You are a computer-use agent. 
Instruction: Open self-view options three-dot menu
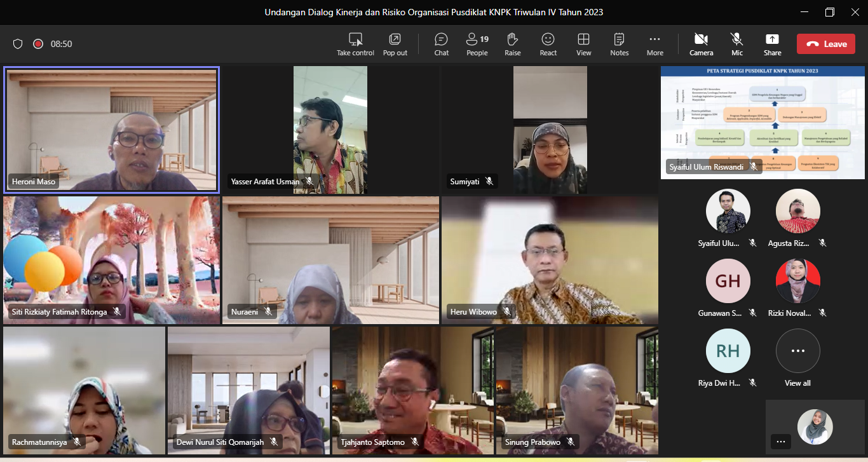(x=781, y=441)
